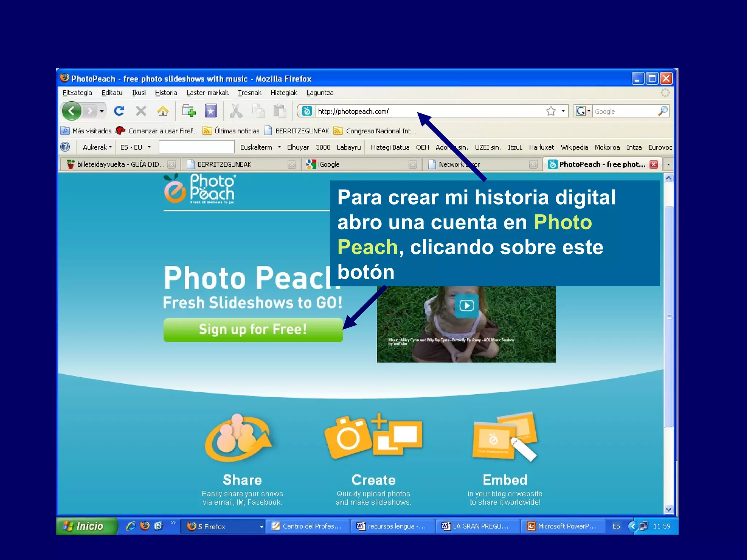The width and height of the screenshot is (747, 560).
Task: Expand the Aukerak dropdown
Action: point(97,147)
